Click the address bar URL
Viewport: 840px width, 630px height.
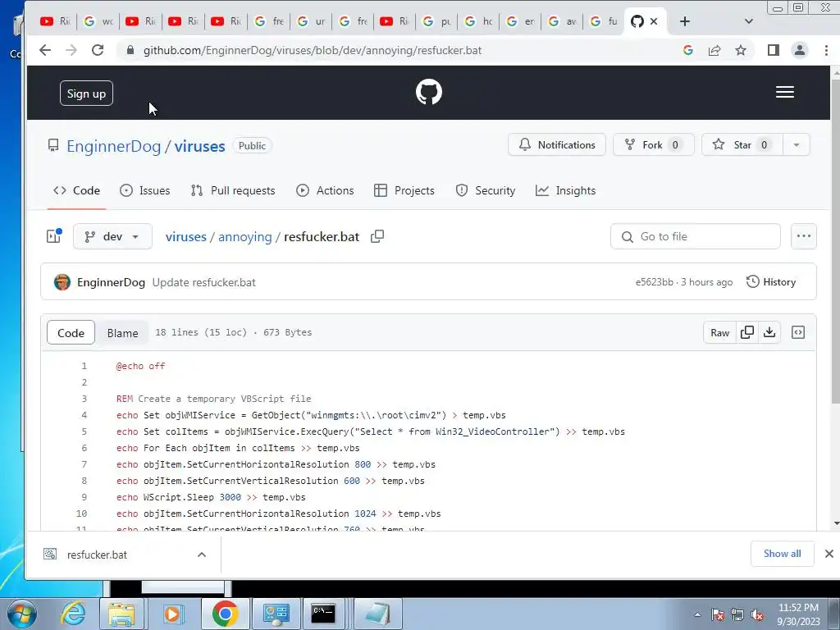pos(313,50)
